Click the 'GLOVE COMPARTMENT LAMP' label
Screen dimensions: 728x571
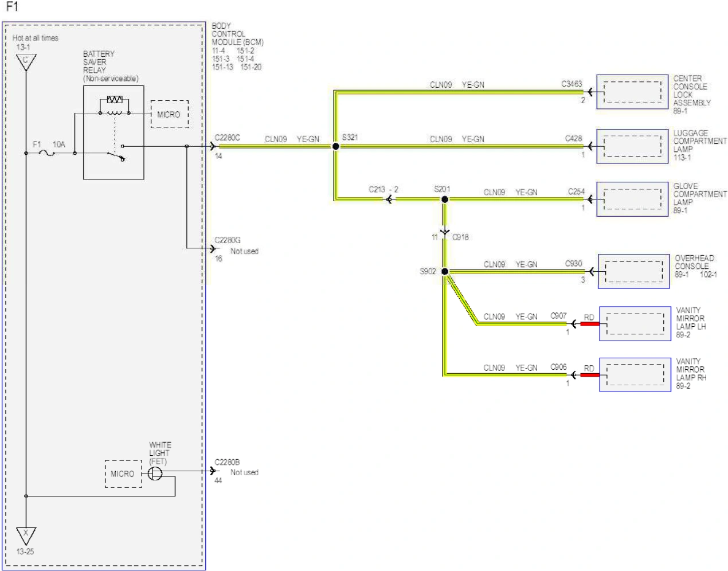click(700, 194)
